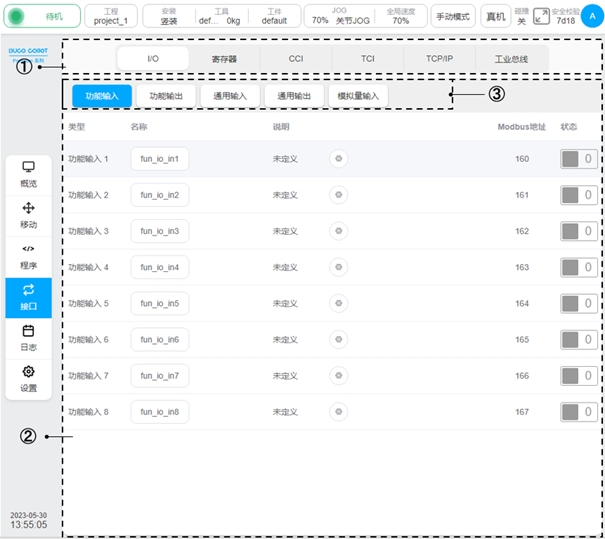Click the 手动模式 button

point(453,16)
